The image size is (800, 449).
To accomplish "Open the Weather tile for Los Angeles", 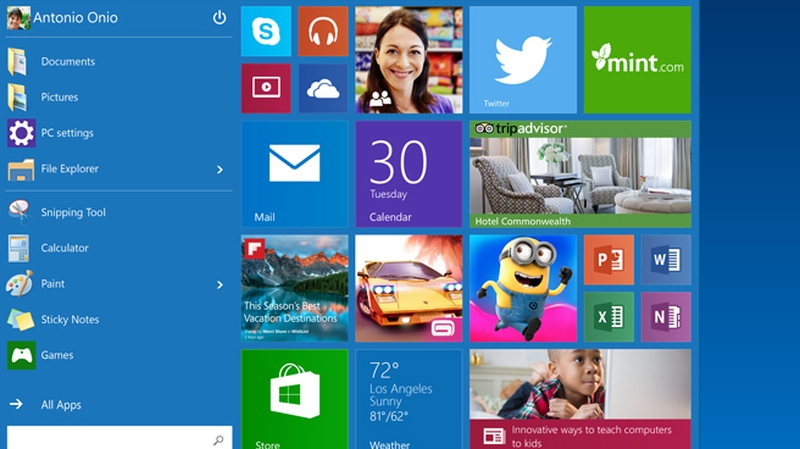I will coord(409,399).
